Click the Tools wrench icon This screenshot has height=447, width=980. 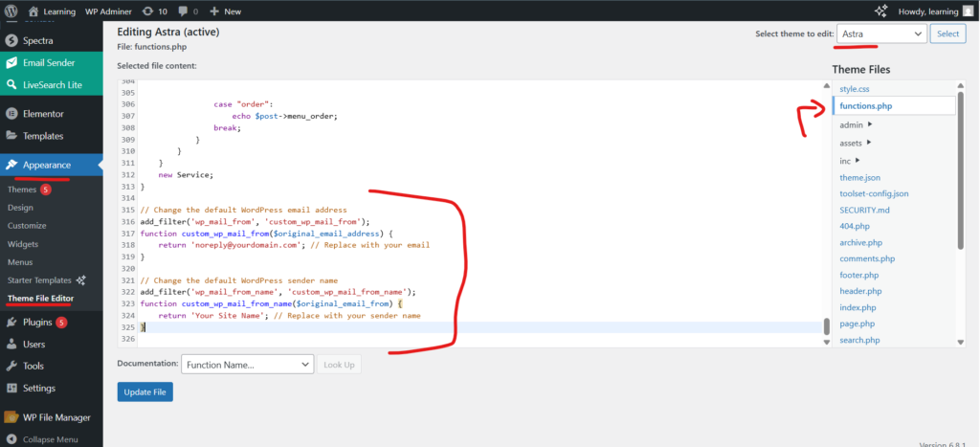coord(11,366)
